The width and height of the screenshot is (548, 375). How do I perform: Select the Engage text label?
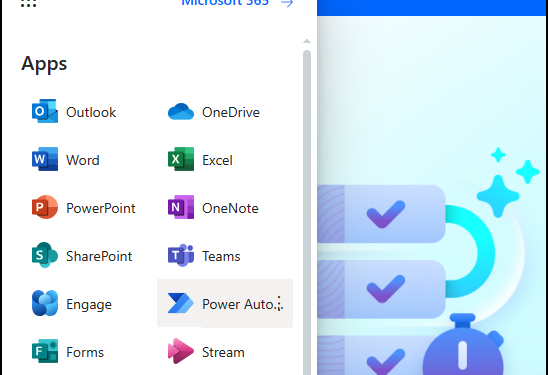(89, 304)
